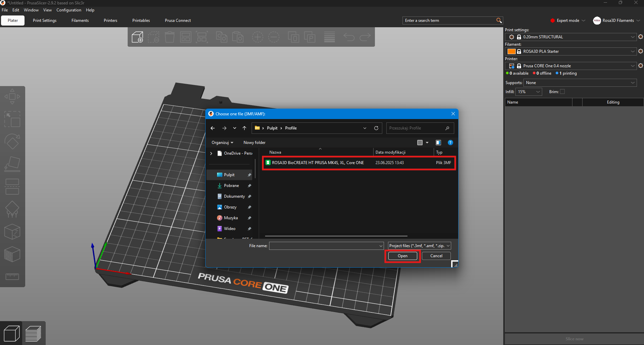
Task: Select the ROSA3D BioCREATE HT 3MF file
Action: pyautogui.click(x=317, y=163)
